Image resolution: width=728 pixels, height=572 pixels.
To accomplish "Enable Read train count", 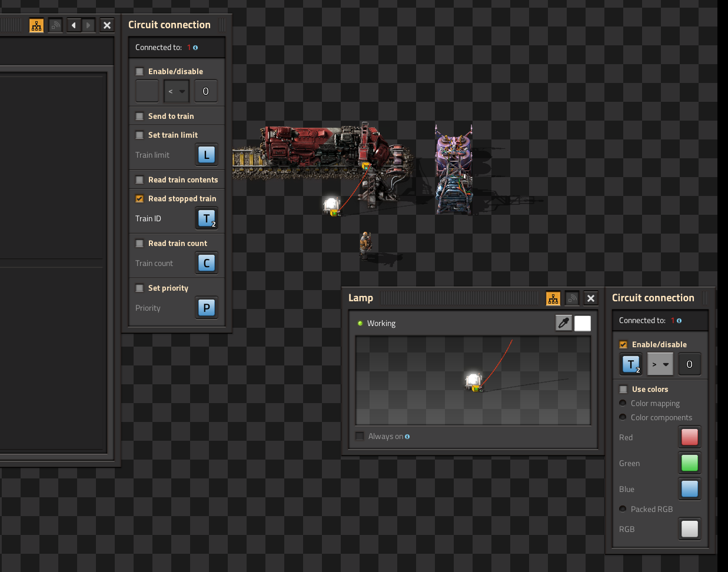I will [x=139, y=243].
